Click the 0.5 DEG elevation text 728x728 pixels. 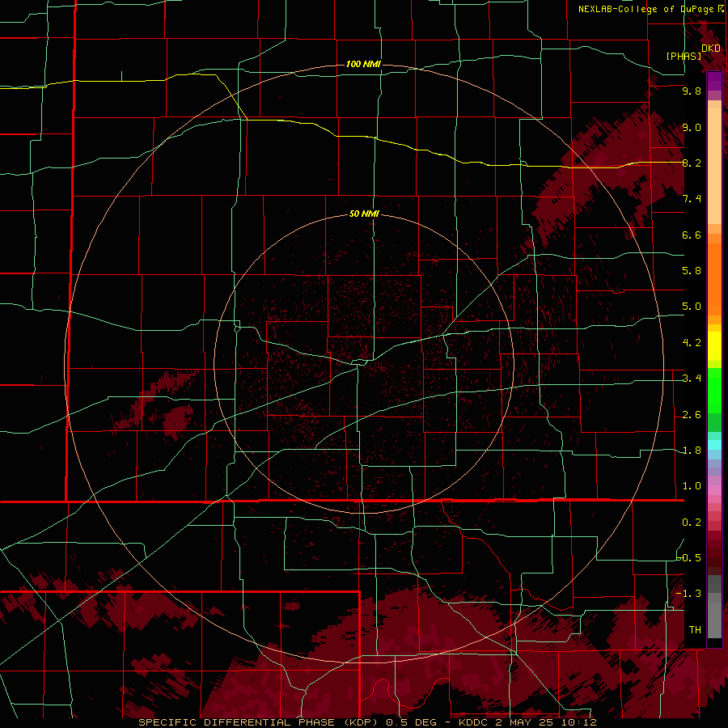[412, 722]
